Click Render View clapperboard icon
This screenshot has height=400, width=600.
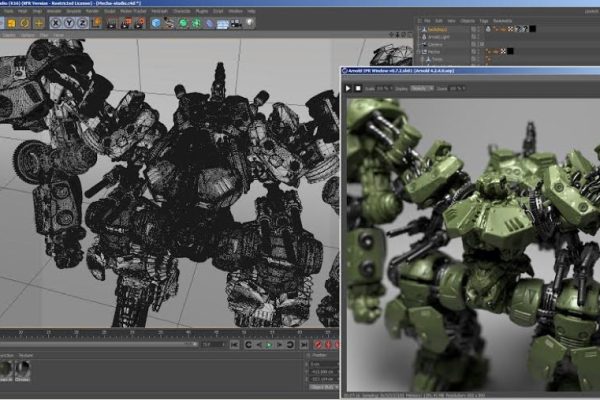pos(112,24)
